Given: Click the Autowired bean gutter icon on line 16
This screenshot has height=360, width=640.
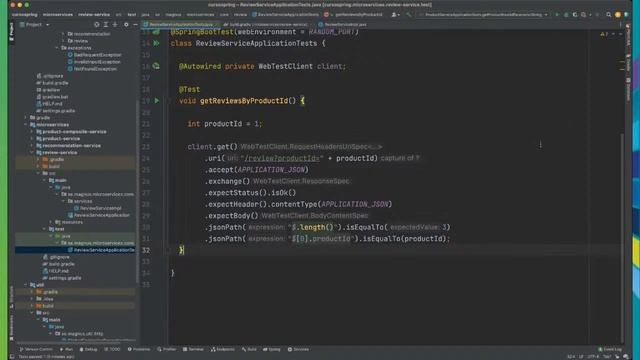Looking at the screenshot, I should pyautogui.click(x=156, y=66).
